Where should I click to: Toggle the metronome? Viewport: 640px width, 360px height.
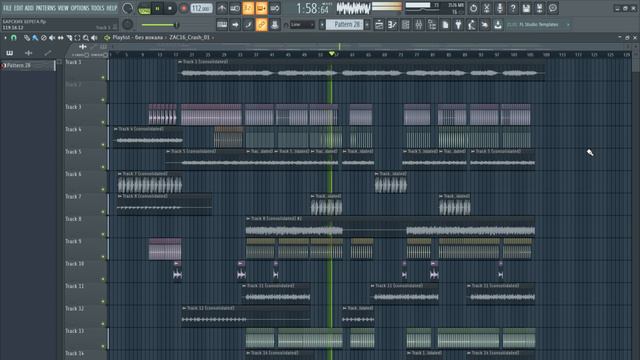click(222, 8)
